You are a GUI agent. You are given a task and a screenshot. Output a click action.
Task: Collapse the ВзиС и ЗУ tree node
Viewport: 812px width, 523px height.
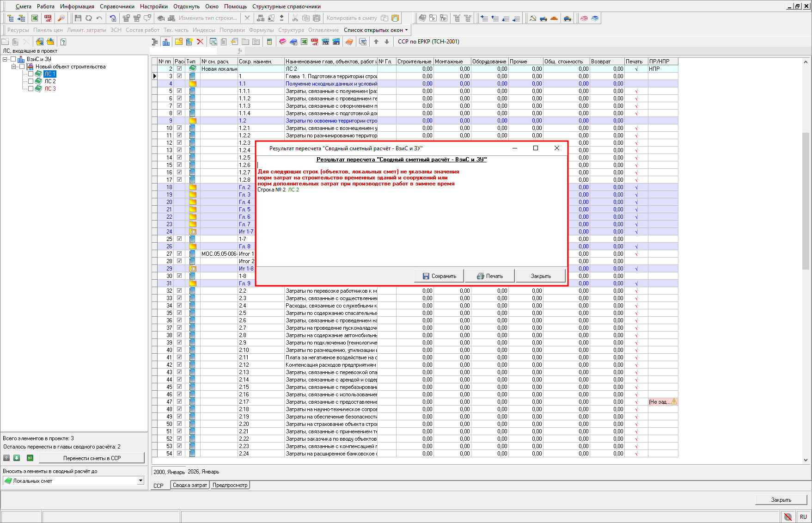pyautogui.click(x=5, y=59)
